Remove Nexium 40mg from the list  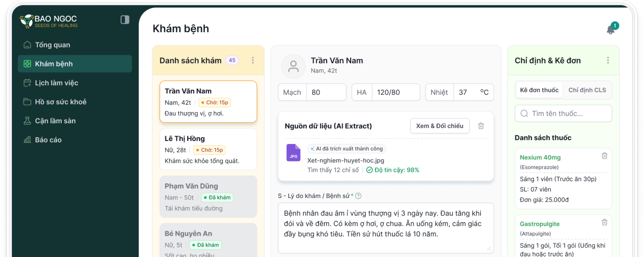(x=604, y=156)
